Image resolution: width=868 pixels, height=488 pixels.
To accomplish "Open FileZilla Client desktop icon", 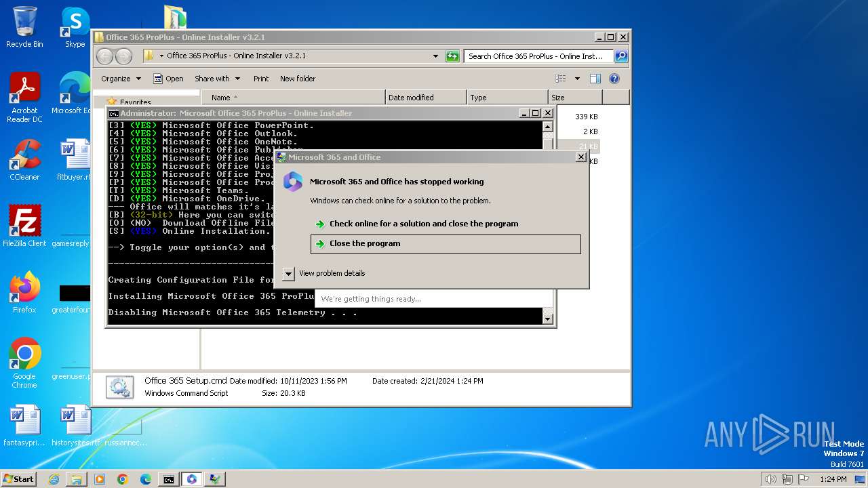I will pyautogui.click(x=24, y=226).
